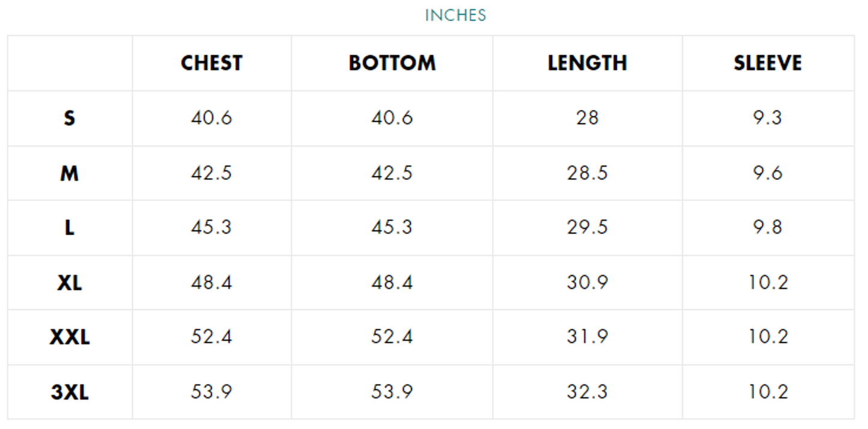Select the XL size row label

pos(70,283)
